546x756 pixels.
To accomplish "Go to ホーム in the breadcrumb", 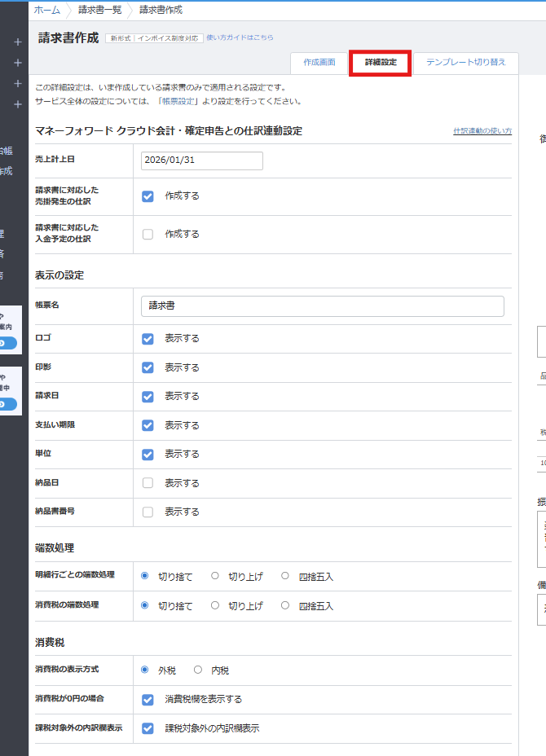I will click(46, 10).
